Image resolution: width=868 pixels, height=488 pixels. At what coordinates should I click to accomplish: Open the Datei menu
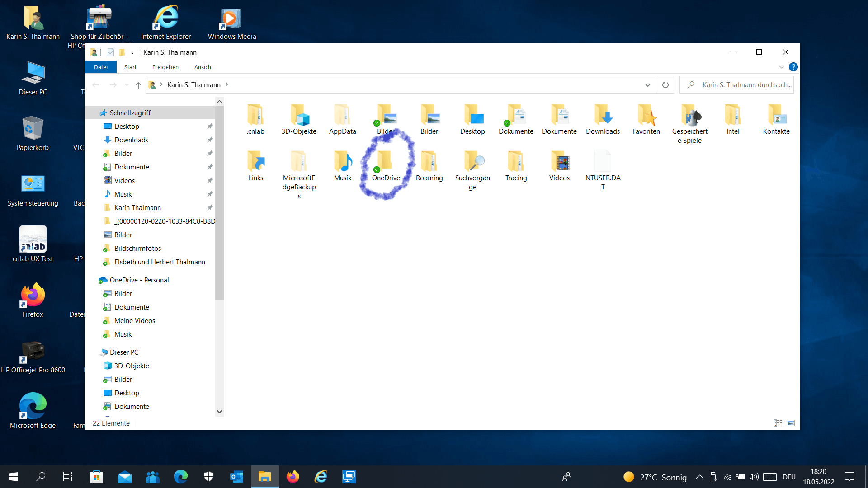pos(100,67)
